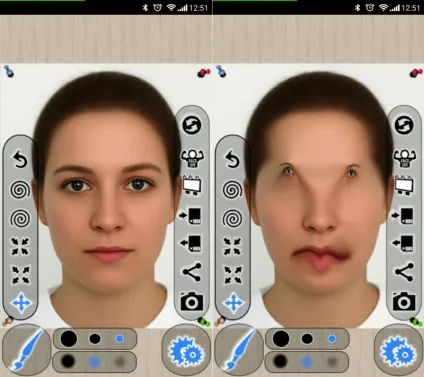
Task: Tap billboard frame icon beside warped face
Action: point(404,185)
